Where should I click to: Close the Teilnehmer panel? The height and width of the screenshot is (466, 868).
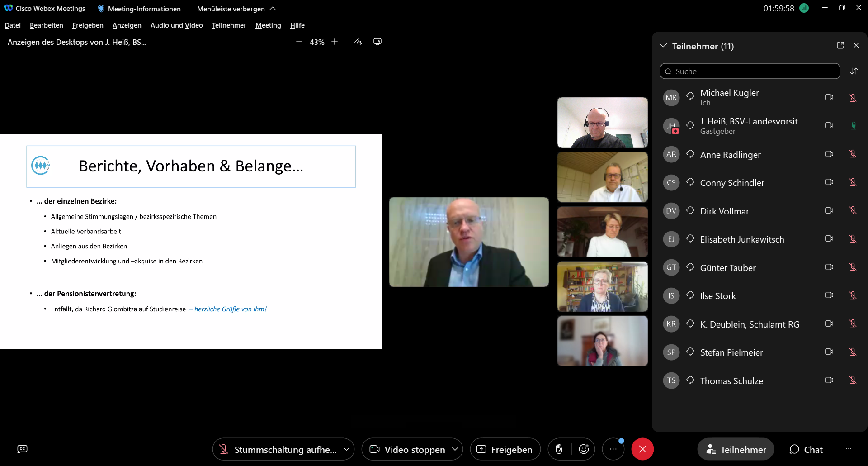pos(856,45)
